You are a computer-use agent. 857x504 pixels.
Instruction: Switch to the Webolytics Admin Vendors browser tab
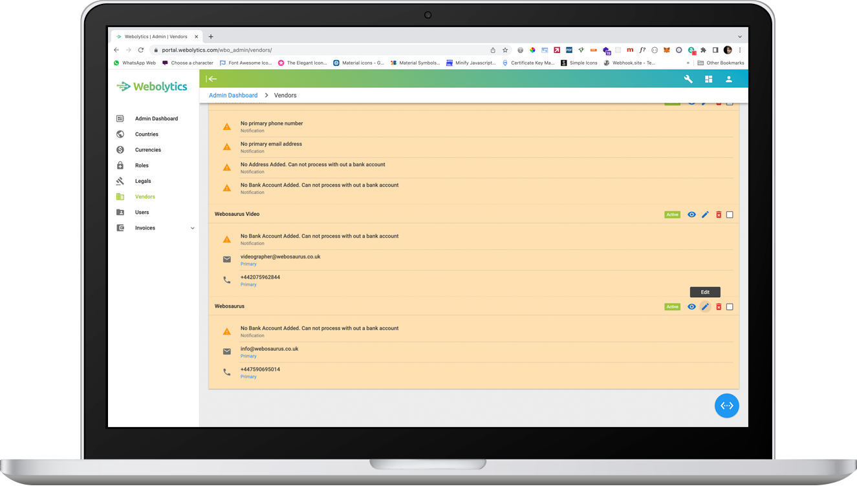point(155,36)
